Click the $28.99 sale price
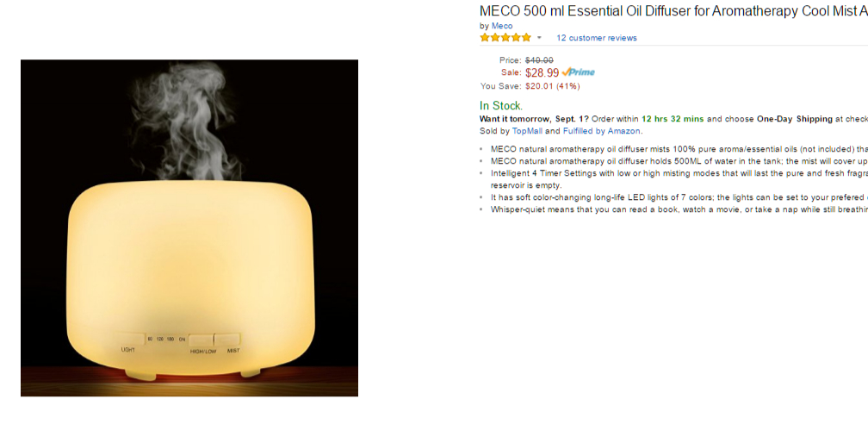 coord(542,72)
